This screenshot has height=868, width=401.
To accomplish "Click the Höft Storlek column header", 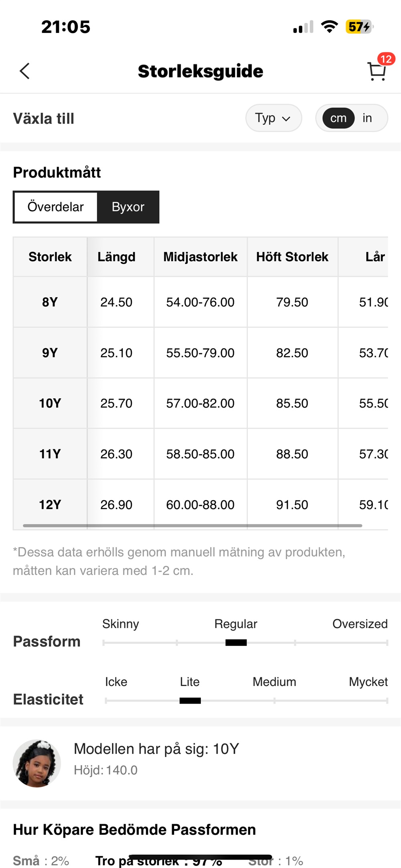I will [x=292, y=257].
